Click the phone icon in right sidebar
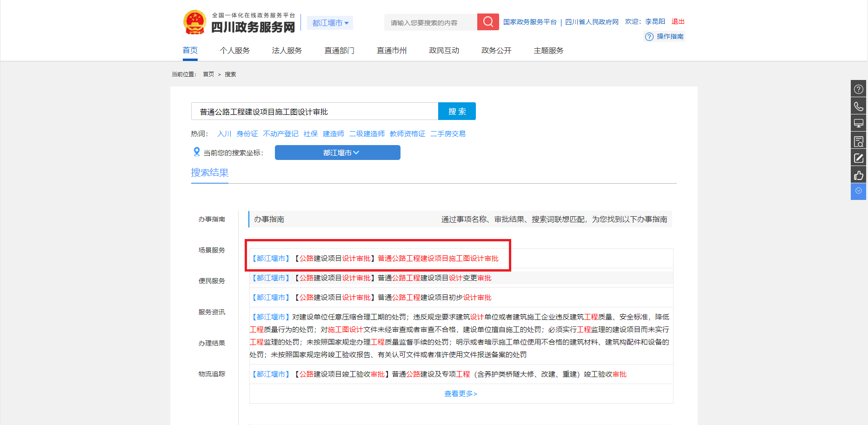The image size is (868, 425). [x=858, y=106]
